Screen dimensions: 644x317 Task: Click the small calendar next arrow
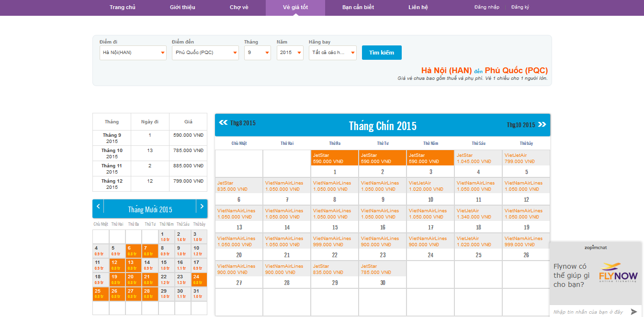[202, 207]
